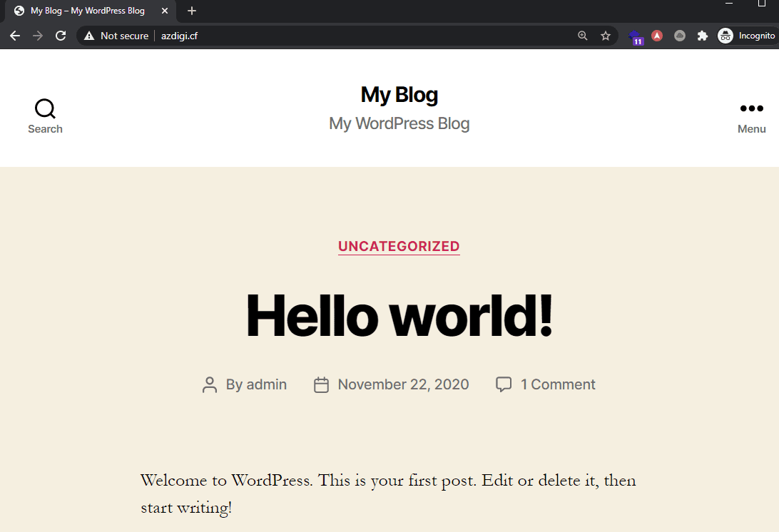779x532 pixels.
Task: View the 1 Comment link
Action: [x=557, y=384]
